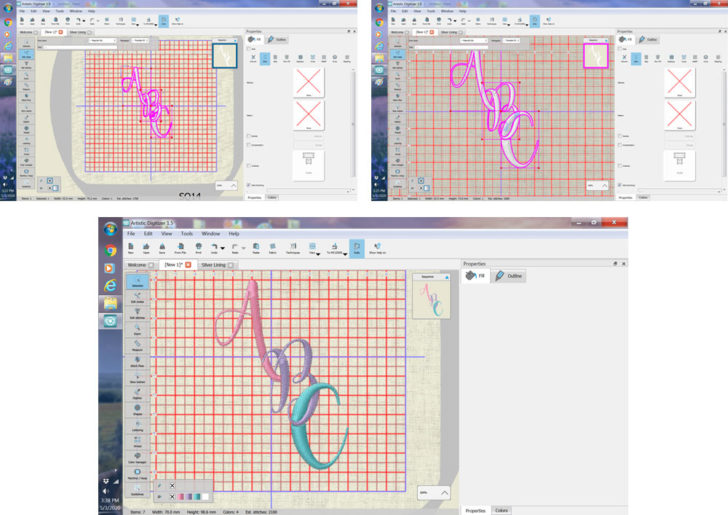This screenshot has width=728, height=515.
Task: Click the Print icon in bottom window toolbar
Action: tap(198, 246)
